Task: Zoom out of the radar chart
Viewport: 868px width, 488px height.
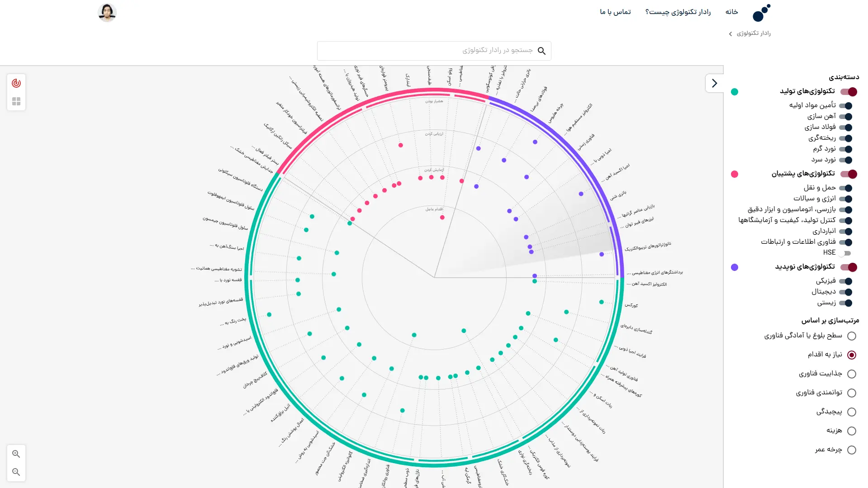Action: click(x=16, y=472)
